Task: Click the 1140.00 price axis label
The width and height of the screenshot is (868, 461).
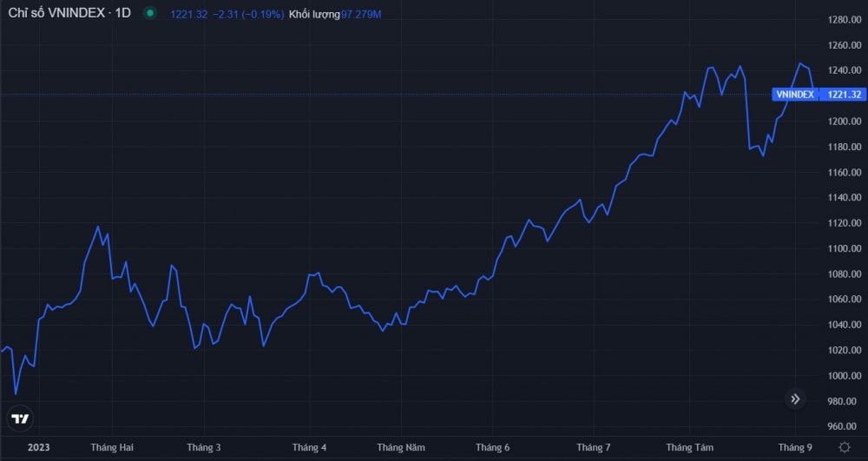Action: 845,198
